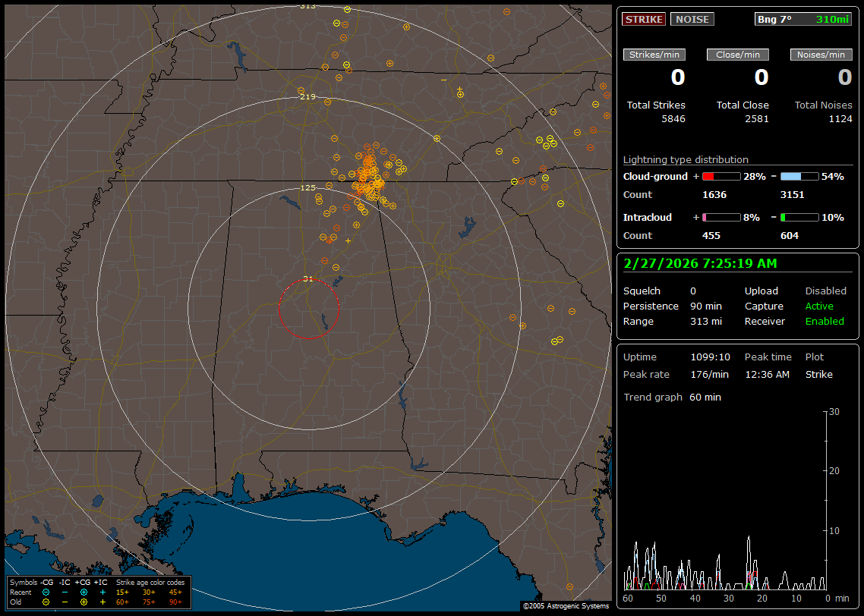864x616 pixels.
Task: Click the red positive cloud-ground percentage bar
Action: click(721, 176)
